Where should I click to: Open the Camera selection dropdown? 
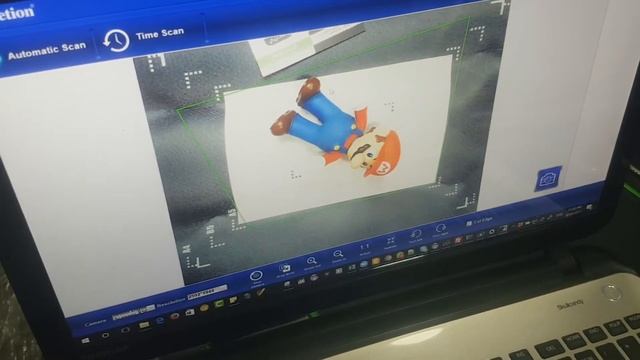(133, 313)
